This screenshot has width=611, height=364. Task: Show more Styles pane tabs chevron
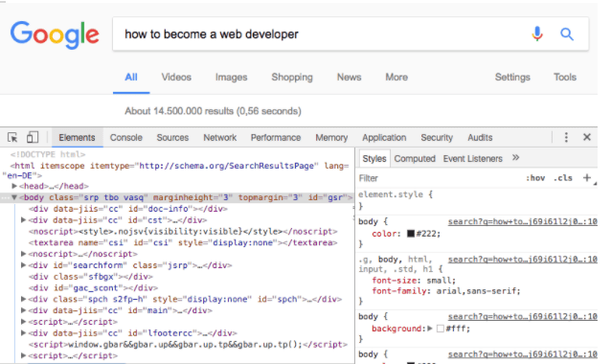click(515, 158)
